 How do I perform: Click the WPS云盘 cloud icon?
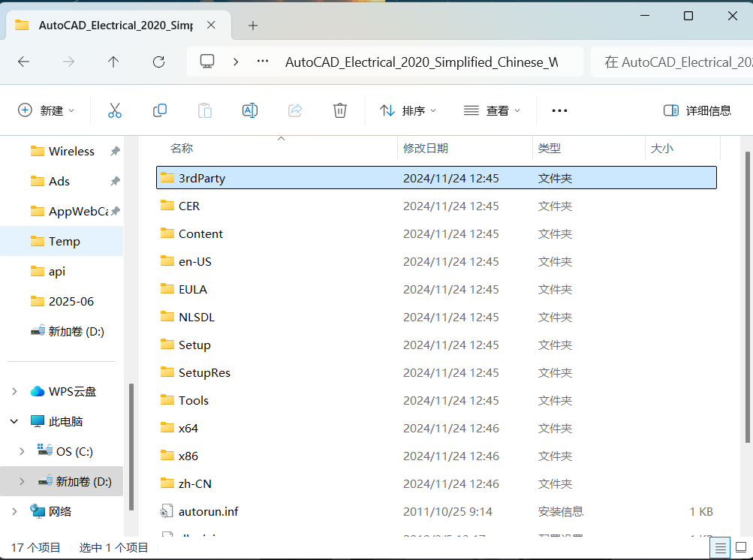pos(38,391)
